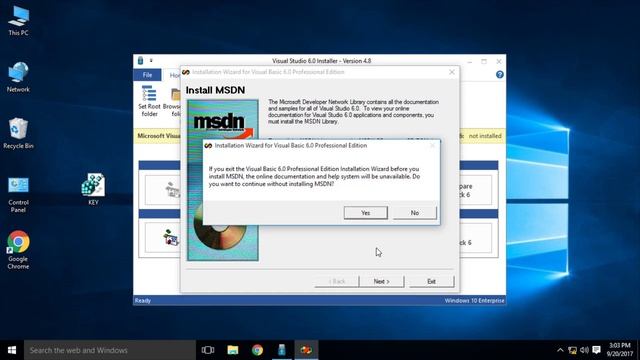
Task: Click the Windows 10 Enterprise status bar text
Action: 474,300
